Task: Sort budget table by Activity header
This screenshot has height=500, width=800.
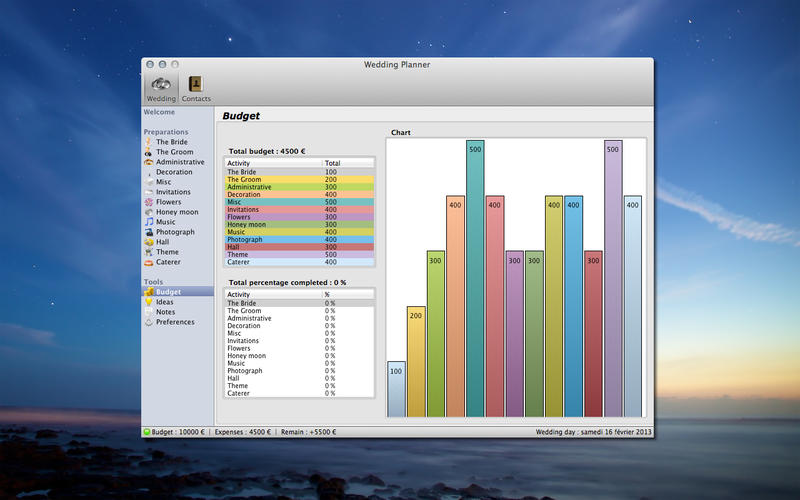Action: tap(273, 163)
